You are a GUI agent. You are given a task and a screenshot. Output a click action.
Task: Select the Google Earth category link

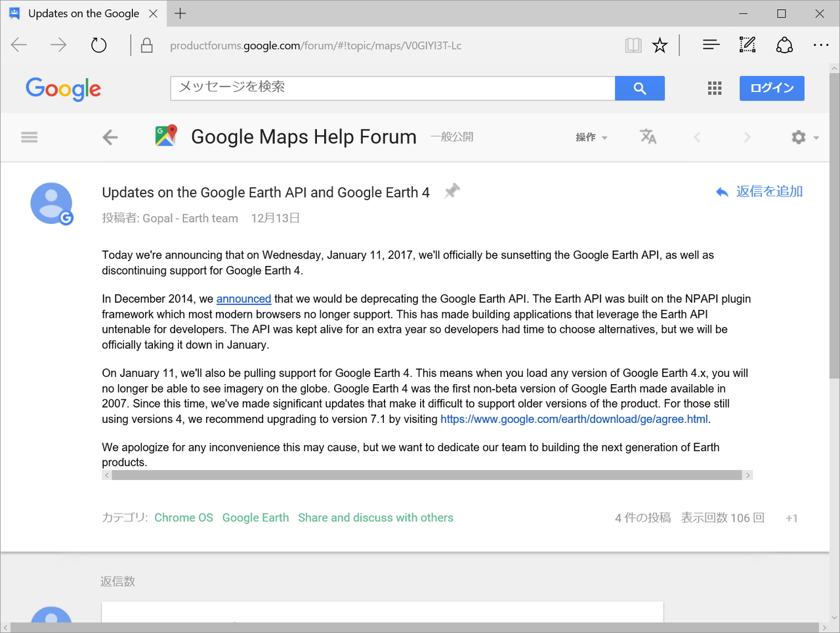click(x=255, y=517)
